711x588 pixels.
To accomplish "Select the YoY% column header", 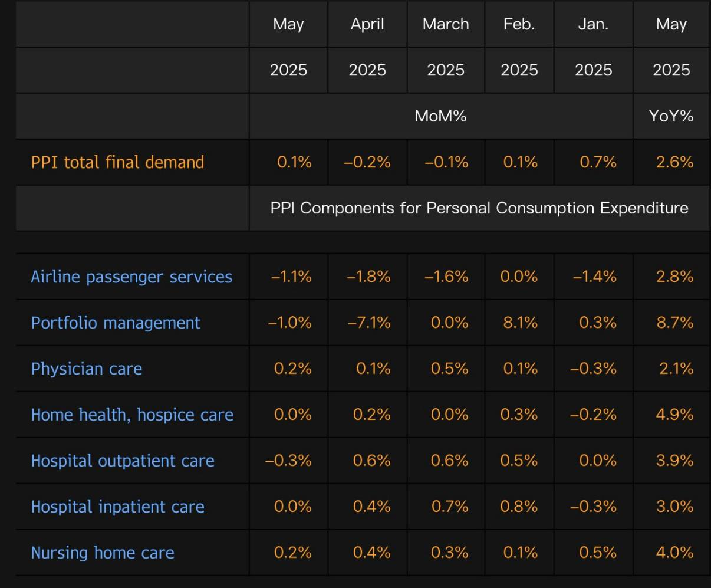I will point(671,116).
